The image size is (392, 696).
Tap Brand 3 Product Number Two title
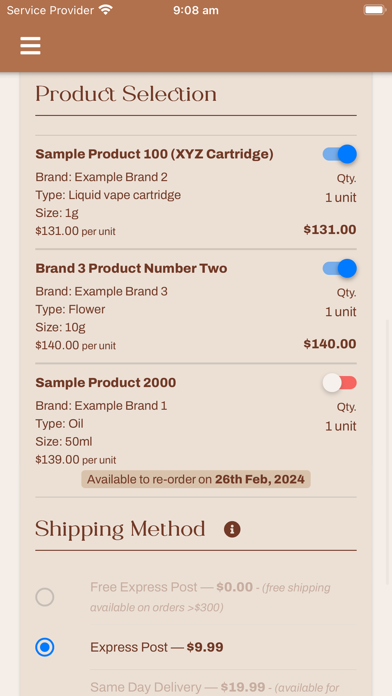coord(131,268)
